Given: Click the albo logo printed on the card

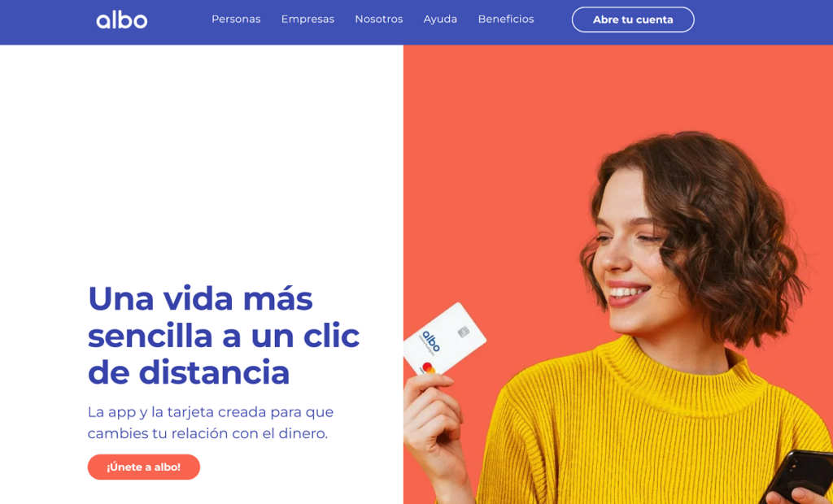Looking at the screenshot, I should (x=431, y=342).
